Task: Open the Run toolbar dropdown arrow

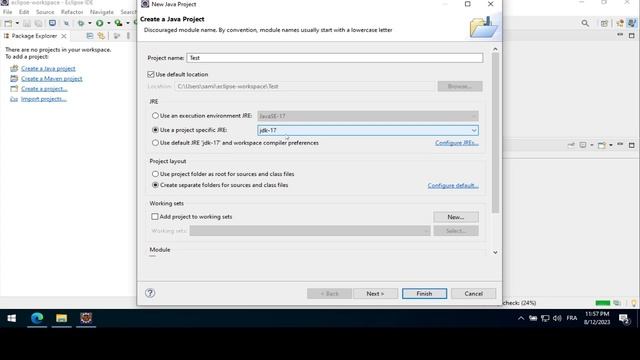Action: pyautogui.click(x=109, y=23)
